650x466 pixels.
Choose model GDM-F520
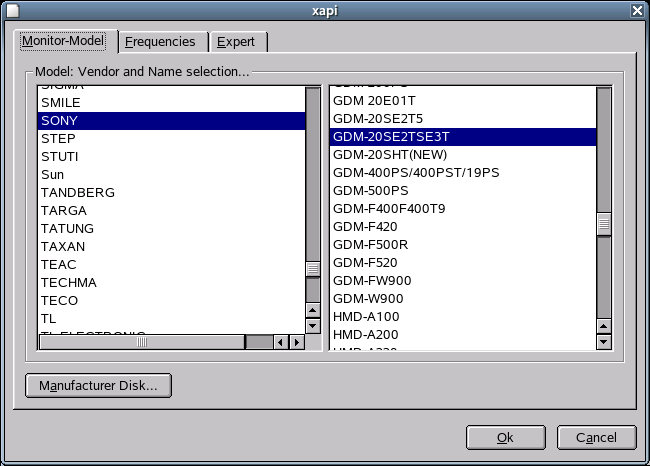(463, 263)
